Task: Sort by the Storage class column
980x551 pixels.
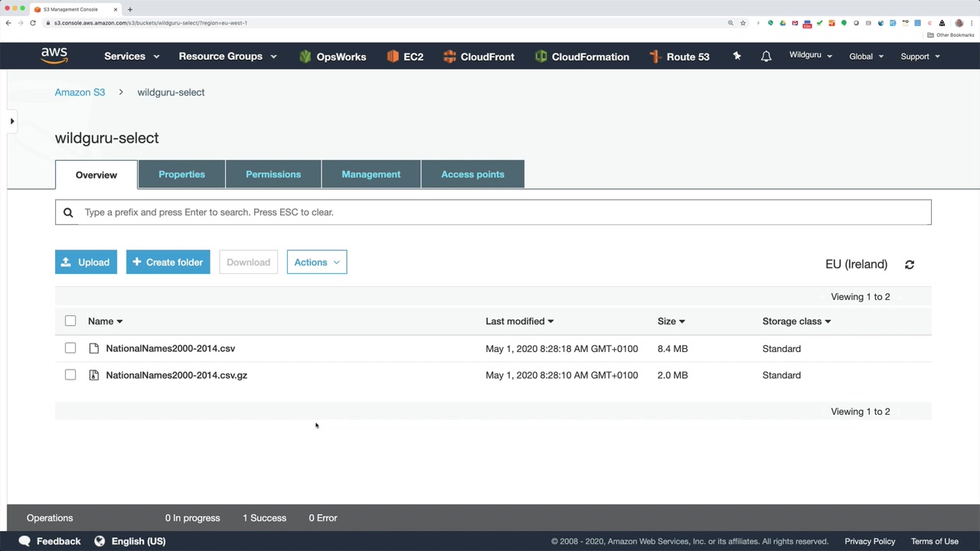Action: pyautogui.click(x=796, y=321)
